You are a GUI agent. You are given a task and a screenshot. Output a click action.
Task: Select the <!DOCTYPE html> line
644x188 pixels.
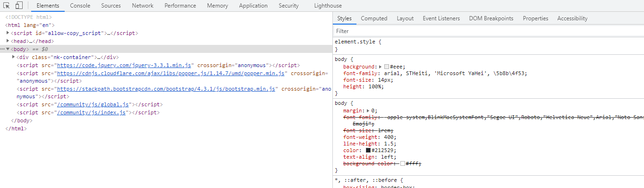point(28,17)
